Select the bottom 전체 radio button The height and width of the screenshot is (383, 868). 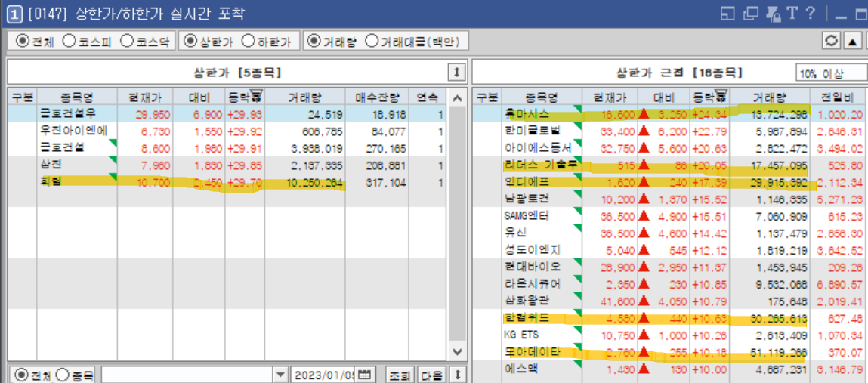pyautogui.click(x=22, y=375)
